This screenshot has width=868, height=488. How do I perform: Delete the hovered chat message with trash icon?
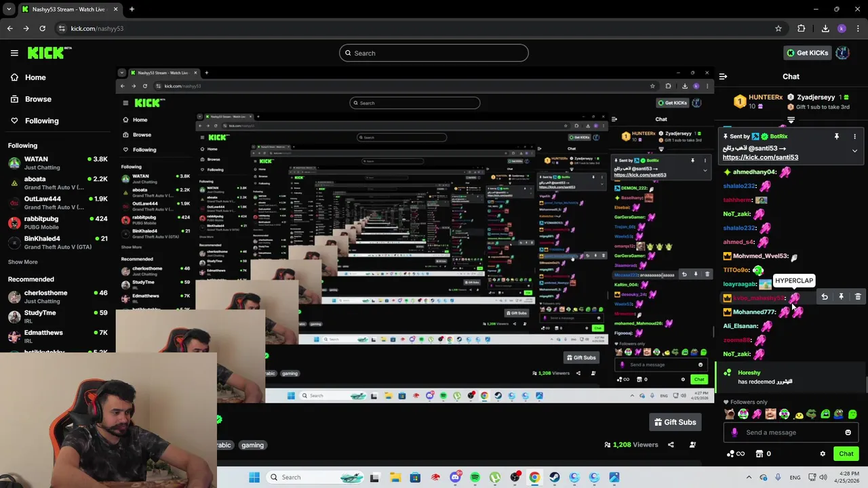858,297
